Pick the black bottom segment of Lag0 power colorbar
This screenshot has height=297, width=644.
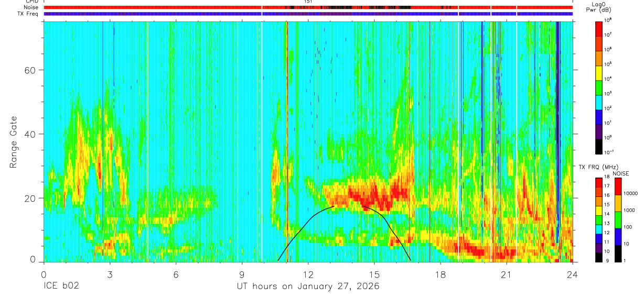click(598, 146)
